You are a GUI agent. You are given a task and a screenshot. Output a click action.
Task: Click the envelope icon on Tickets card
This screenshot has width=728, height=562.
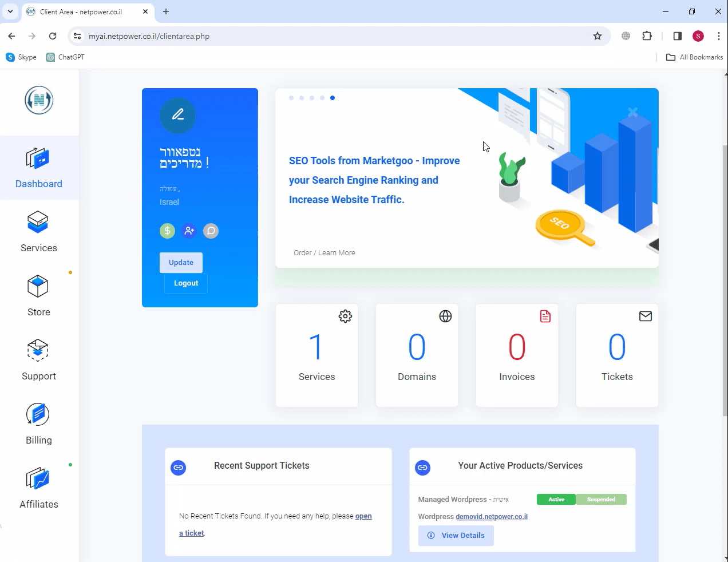pyautogui.click(x=646, y=316)
